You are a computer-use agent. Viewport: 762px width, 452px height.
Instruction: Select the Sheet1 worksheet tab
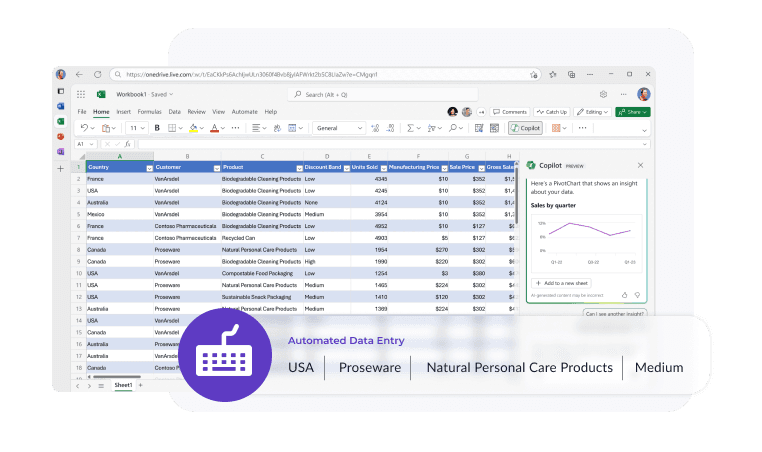coord(123,385)
